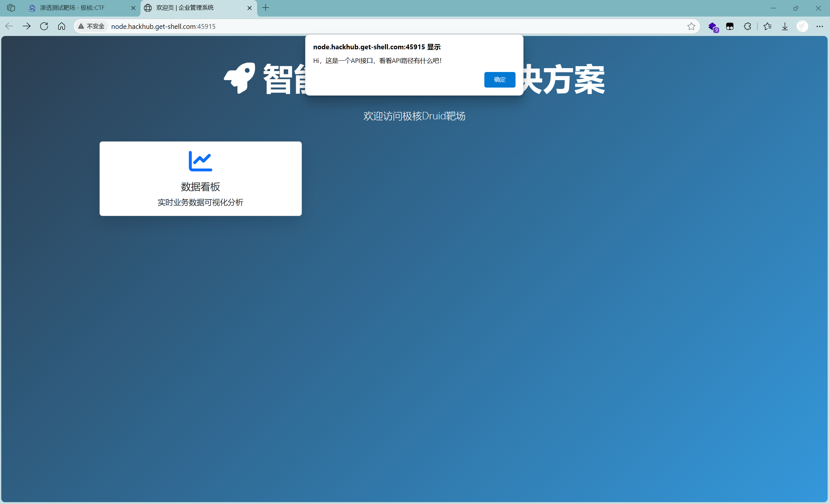This screenshot has width=830, height=504.
Task: Bookmark this page with star icon
Action: pyautogui.click(x=691, y=26)
